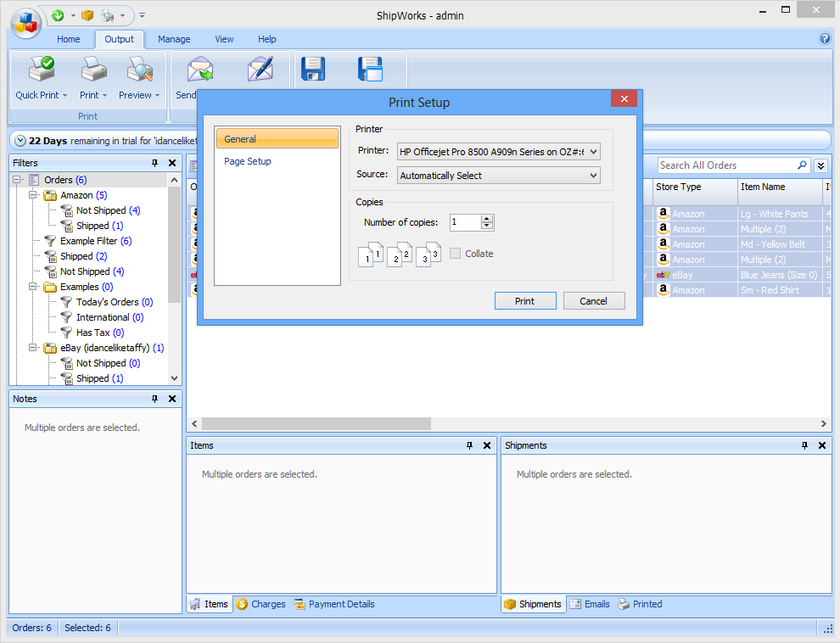
Task: Decrease number of copies with down arrow
Action: click(x=487, y=226)
